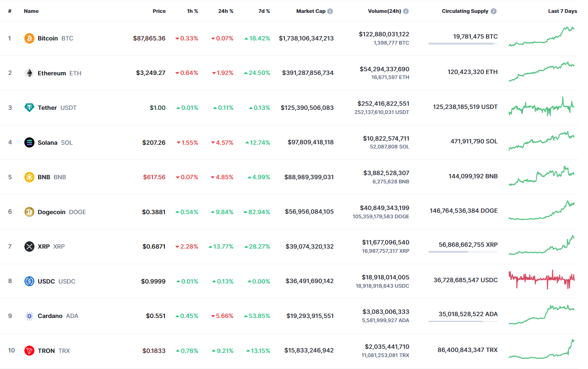Click the blue USDC logo icon
The width and height of the screenshot is (588, 369).
(x=29, y=281)
